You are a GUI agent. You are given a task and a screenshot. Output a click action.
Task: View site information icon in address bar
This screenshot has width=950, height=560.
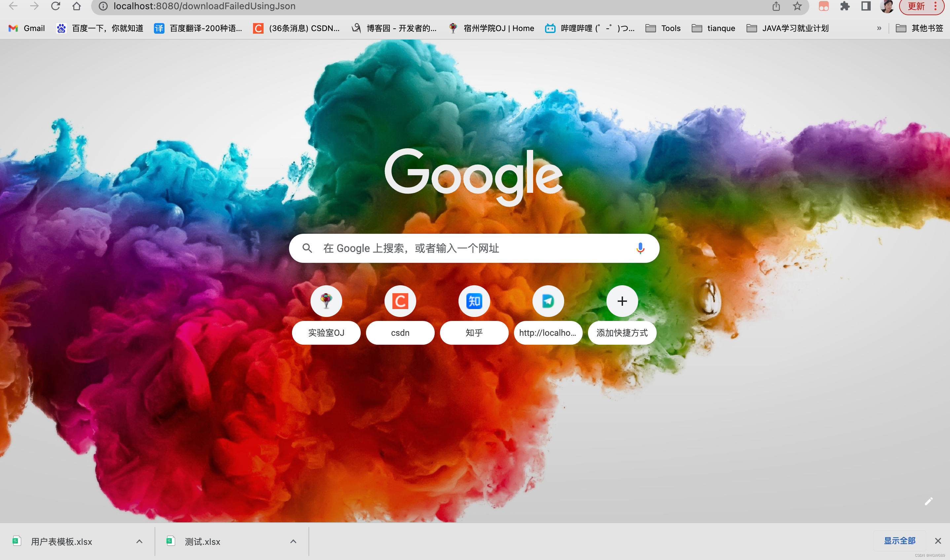tap(103, 6)
